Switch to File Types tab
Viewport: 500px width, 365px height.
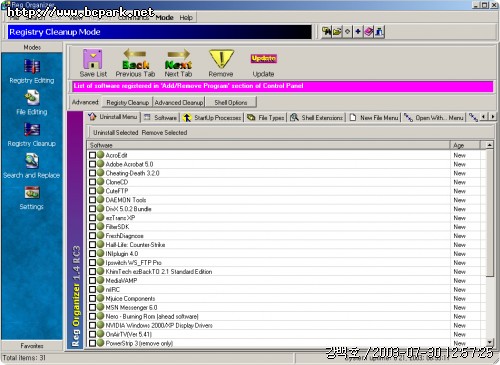tap(266, 117)
